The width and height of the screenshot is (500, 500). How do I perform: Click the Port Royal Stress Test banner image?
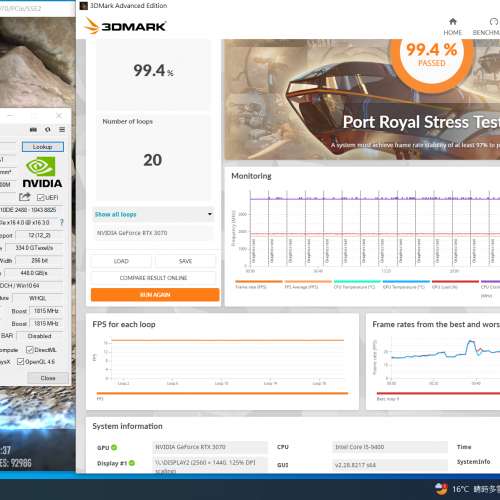click(362, 99)
